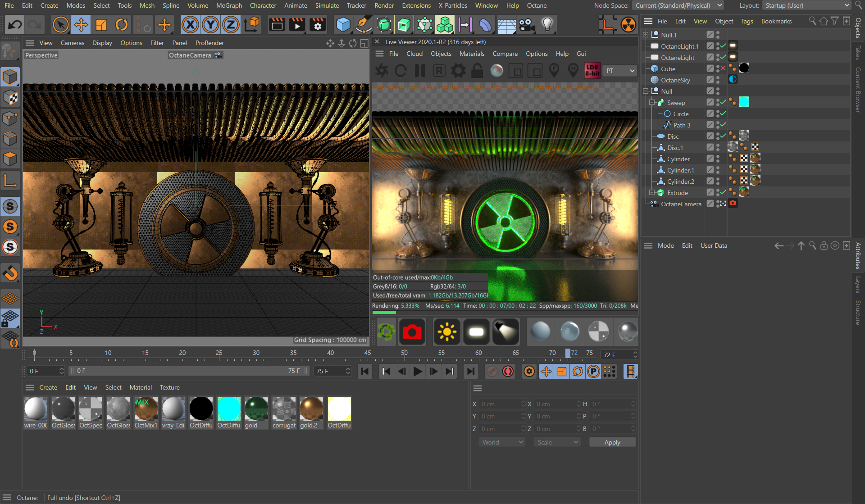Expand the Extrude object tree
865x504 pixels.
[652, 192]
